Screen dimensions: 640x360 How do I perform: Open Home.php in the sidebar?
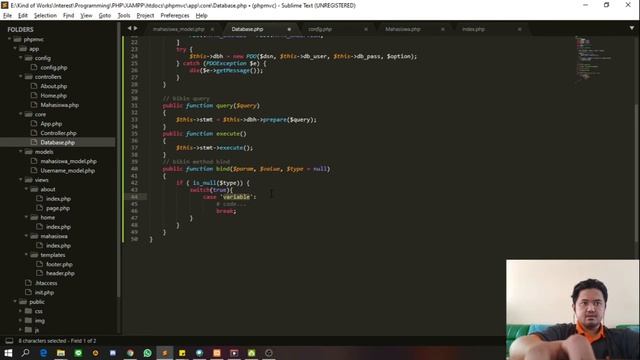(x=53, y=96)
